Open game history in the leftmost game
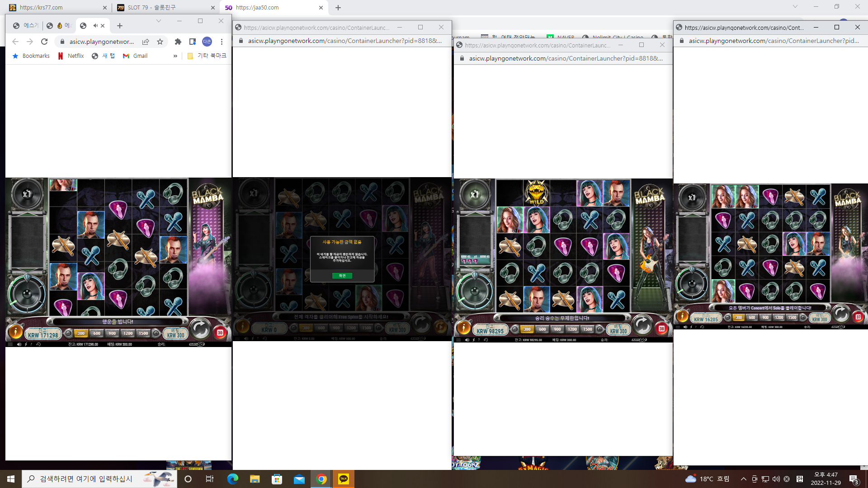 click(38, 344)
